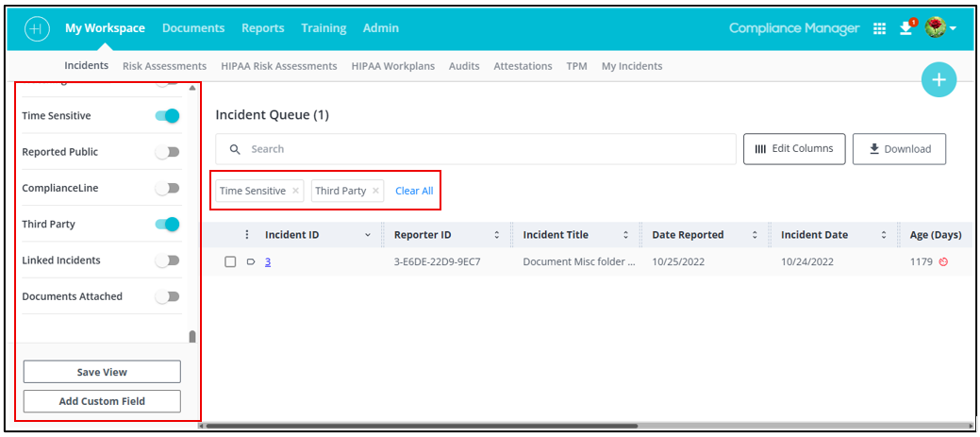
Task: Switch to HIPAA Risk Assessments tab
Action: point(279,66)
